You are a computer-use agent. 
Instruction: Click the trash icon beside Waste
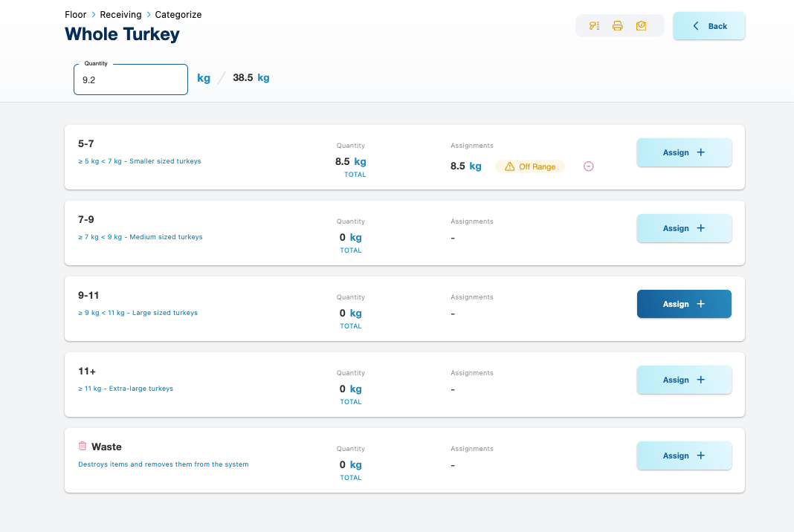tap(83, 447)
